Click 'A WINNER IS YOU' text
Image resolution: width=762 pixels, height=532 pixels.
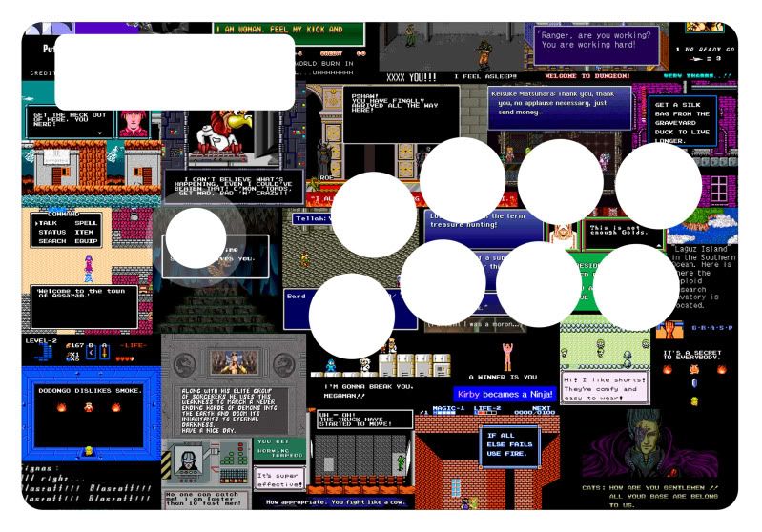[503, 377]
